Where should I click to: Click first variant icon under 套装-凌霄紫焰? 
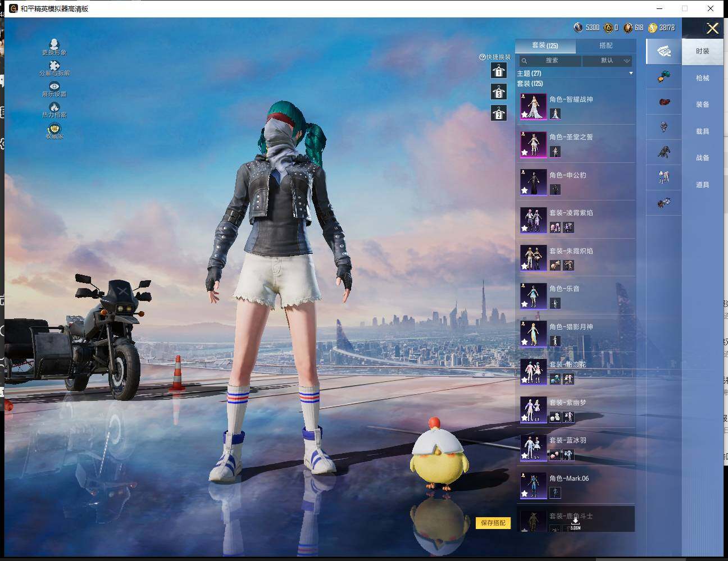[x=555, y=227]
